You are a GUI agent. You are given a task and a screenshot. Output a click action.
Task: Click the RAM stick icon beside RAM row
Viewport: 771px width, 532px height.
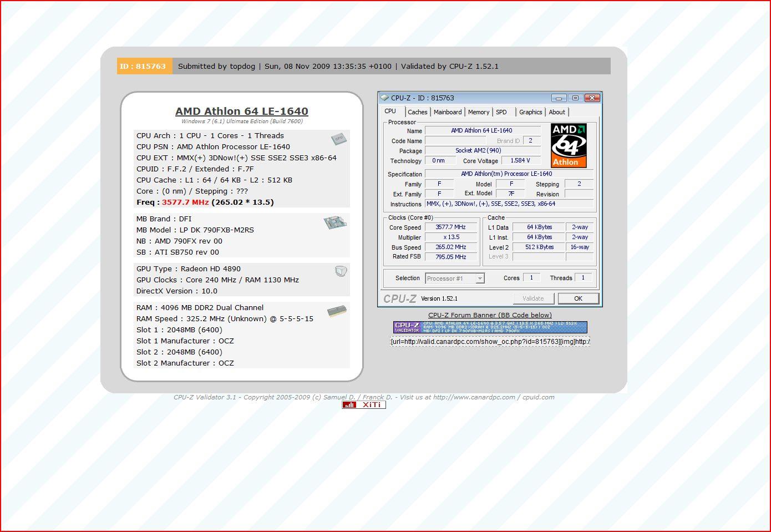coord(337,311)
